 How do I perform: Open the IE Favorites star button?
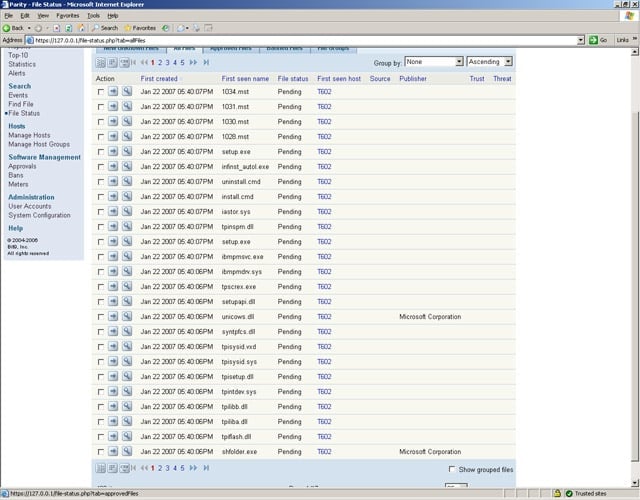140,28
